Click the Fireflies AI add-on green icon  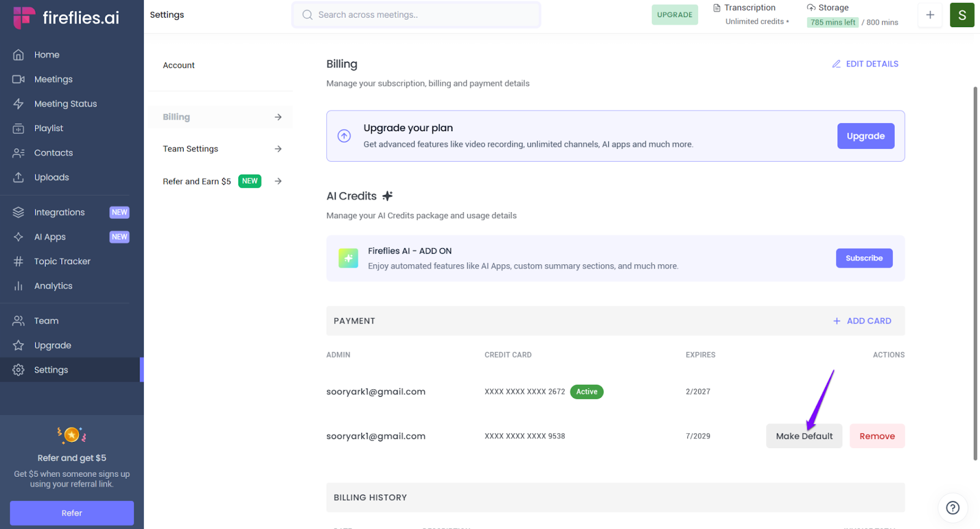click(348, 258)
